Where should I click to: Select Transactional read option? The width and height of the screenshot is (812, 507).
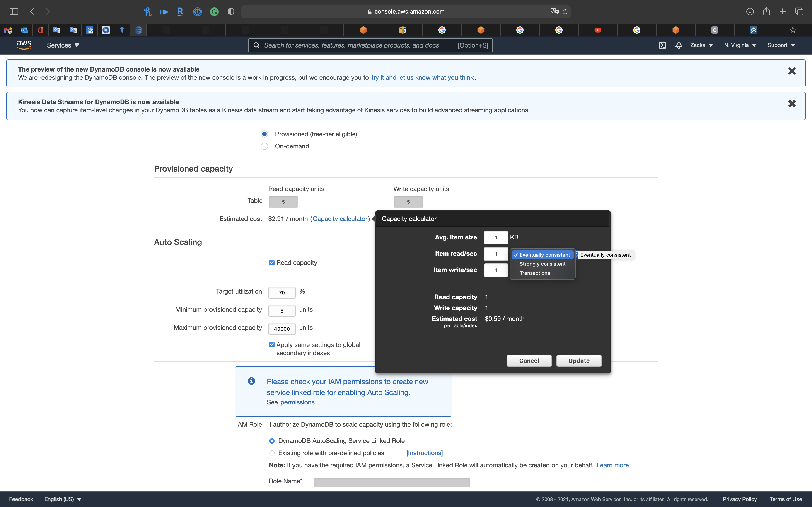pyautogui.click(x=535, y=273)
